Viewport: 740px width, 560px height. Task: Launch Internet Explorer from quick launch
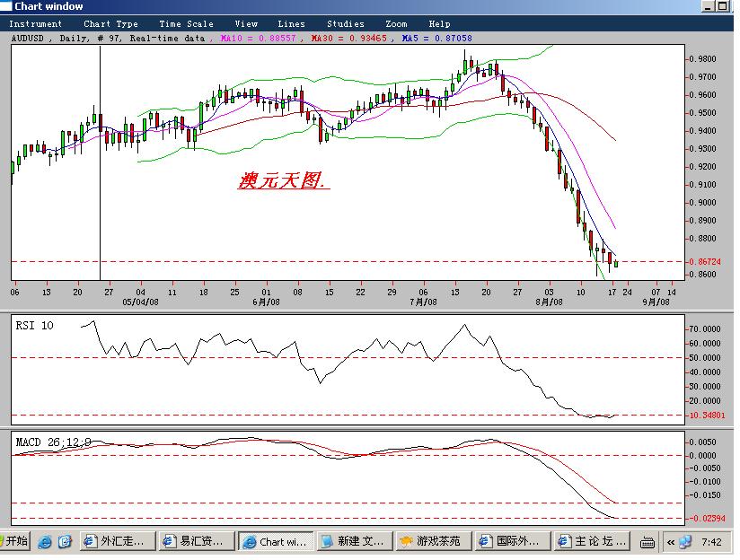(x=45, y=541)
